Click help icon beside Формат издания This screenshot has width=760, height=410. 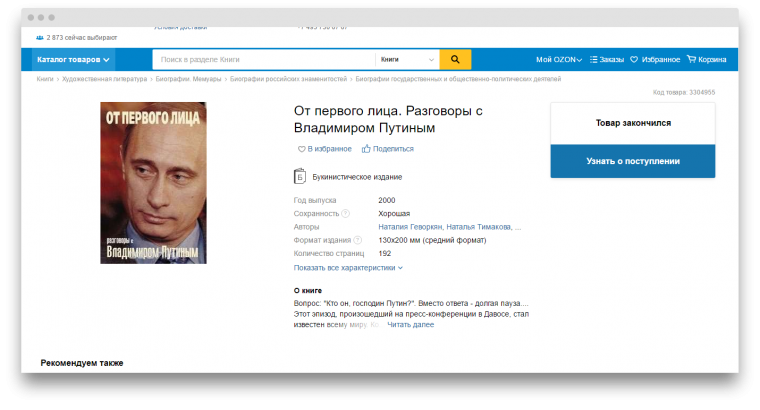click(357, 240)
